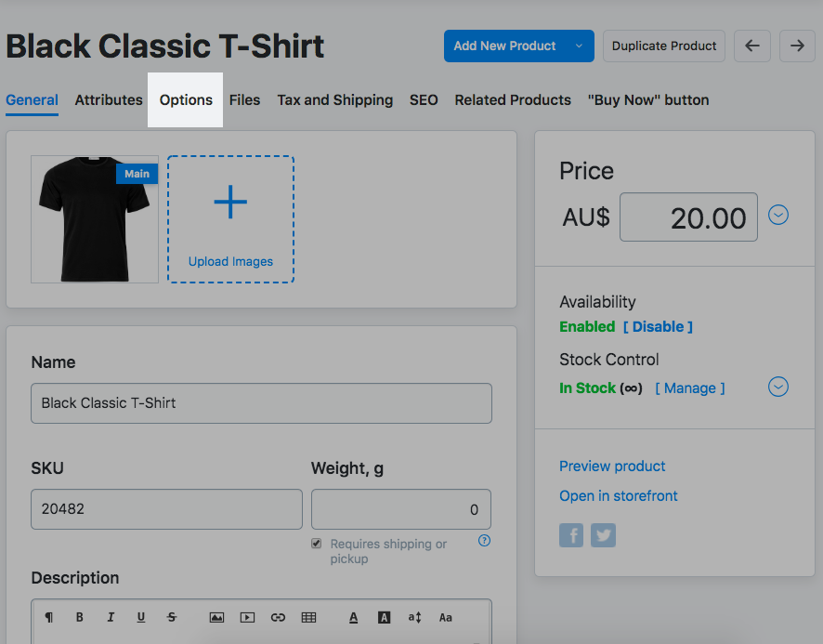
Task: Go to next product arrow
Action: click(x=797, y=46)
